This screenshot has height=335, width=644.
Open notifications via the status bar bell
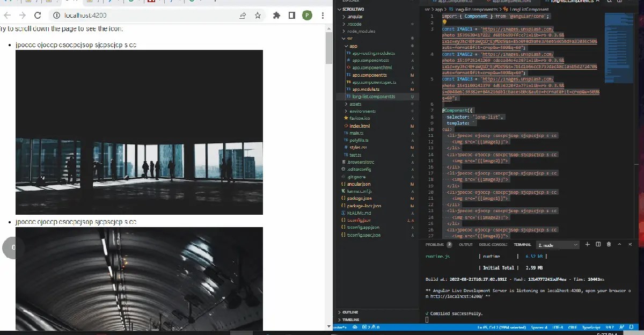coord(631,326)
